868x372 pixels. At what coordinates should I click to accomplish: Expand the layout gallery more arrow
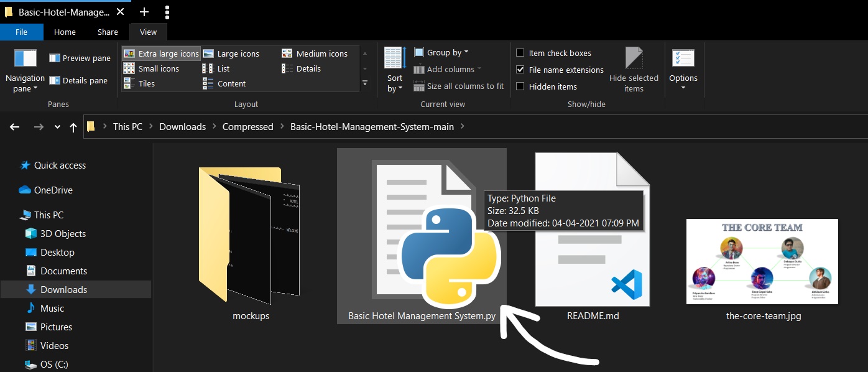click(365, 83)
